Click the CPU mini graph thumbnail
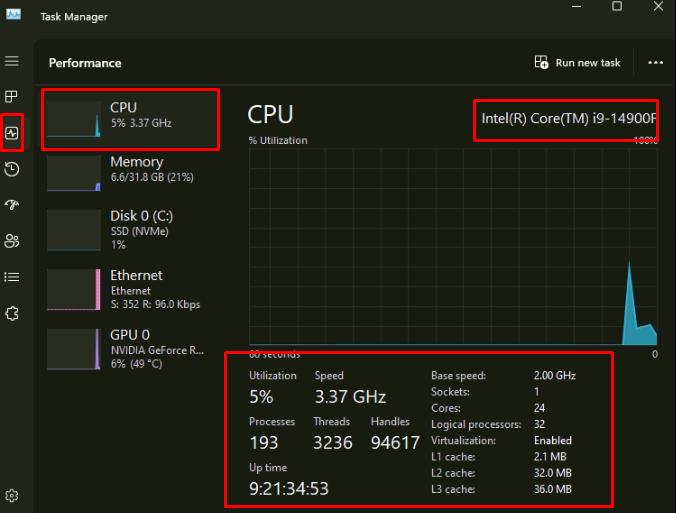This screenshot has width=676, height=513. coord(74,119)
